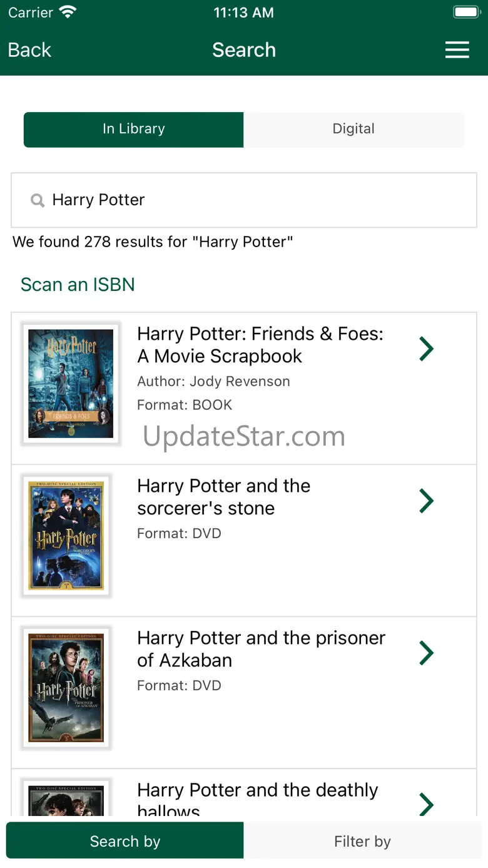The image size is (488, 868).
Task: Open Sorcerer's Stone details chevron
Action: pyautogui.click(x=426, y=501)
